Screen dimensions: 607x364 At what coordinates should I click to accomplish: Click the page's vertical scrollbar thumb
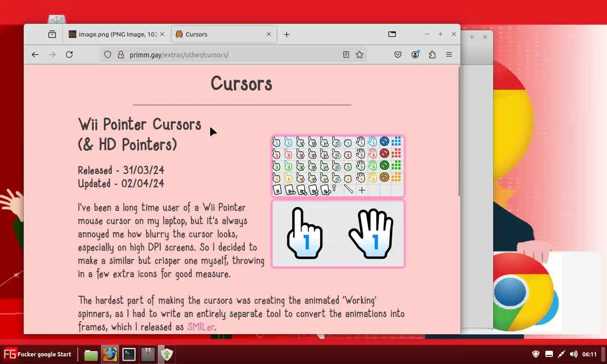459,131
